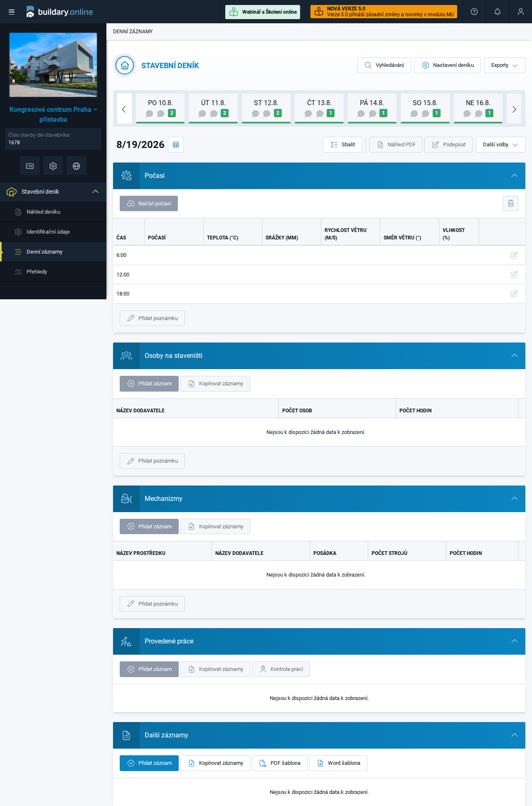Collapse the Mechanizmy section
The image size is (532, 806).
pos(515,499)
